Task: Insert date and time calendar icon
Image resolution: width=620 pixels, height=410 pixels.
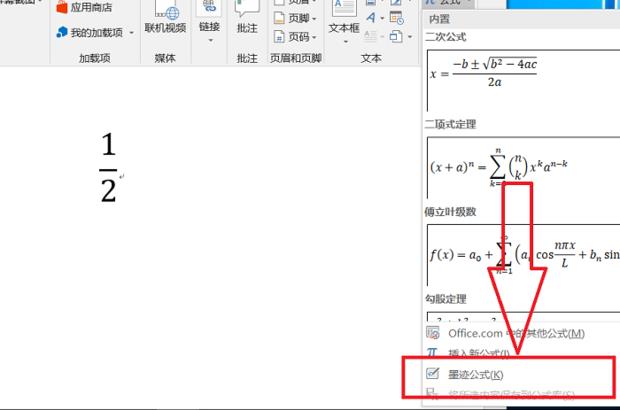Action: [x=396, y=18]
